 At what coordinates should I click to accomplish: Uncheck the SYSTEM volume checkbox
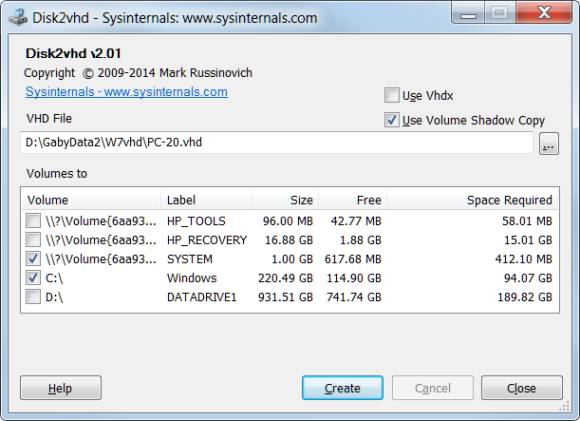point(33,259)
